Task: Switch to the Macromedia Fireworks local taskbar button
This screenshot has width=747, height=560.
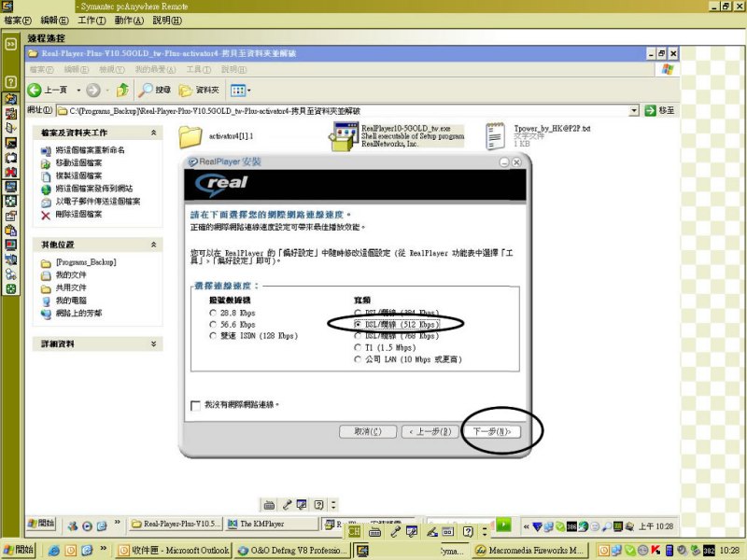Action: point(530,551)
